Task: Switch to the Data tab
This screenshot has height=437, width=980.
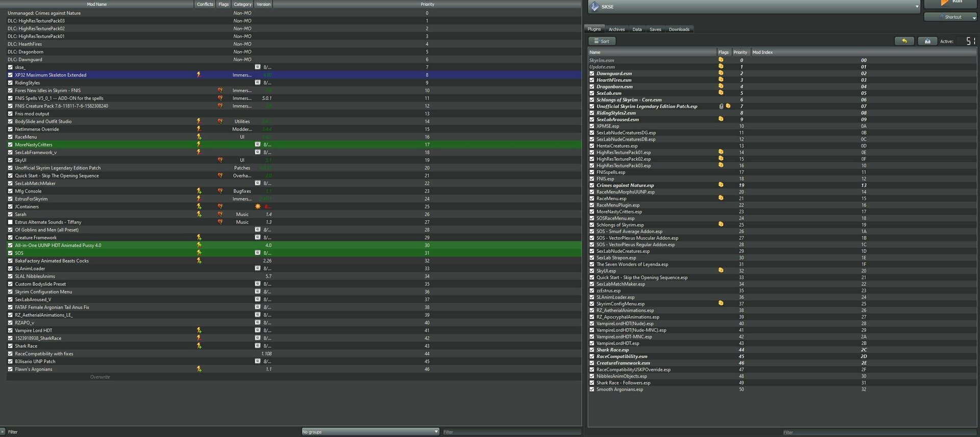Action: (x=637, y=30)
